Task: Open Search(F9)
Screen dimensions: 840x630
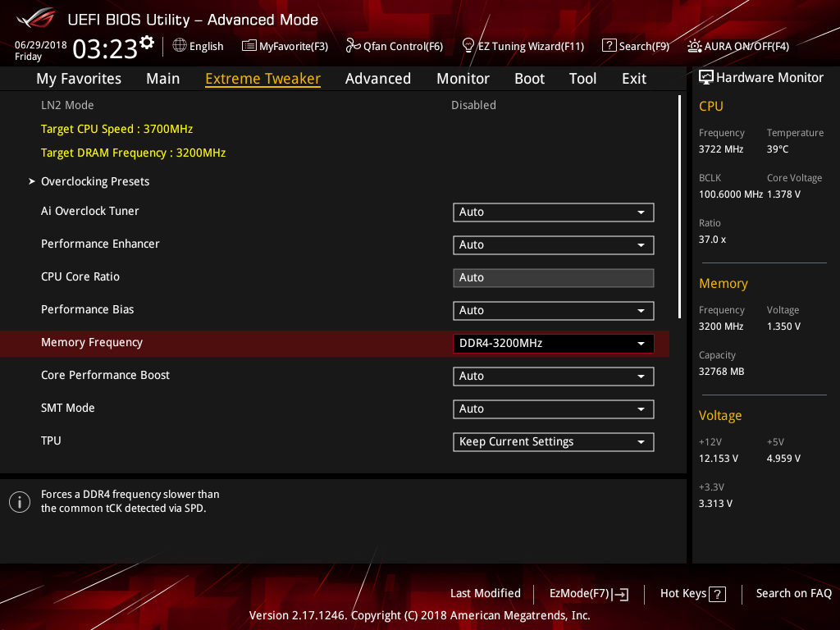Action: [x=636, y=46]
